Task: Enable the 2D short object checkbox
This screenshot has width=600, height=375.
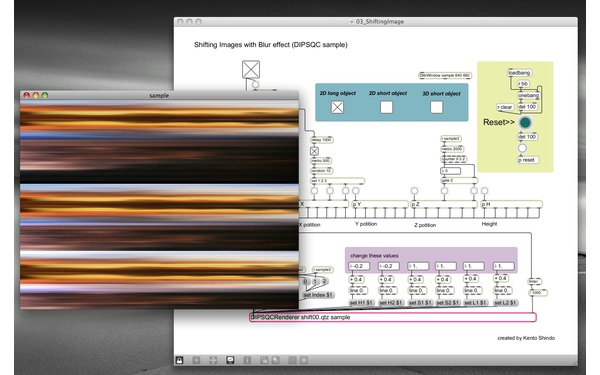Action: click(386, 107)
